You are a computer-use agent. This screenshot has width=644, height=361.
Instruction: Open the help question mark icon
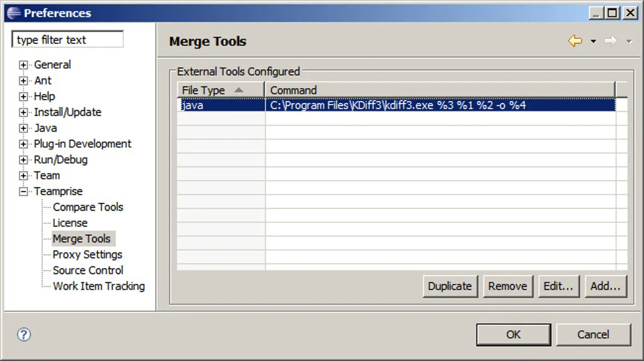pyautogui.click(x=24, y=335)
